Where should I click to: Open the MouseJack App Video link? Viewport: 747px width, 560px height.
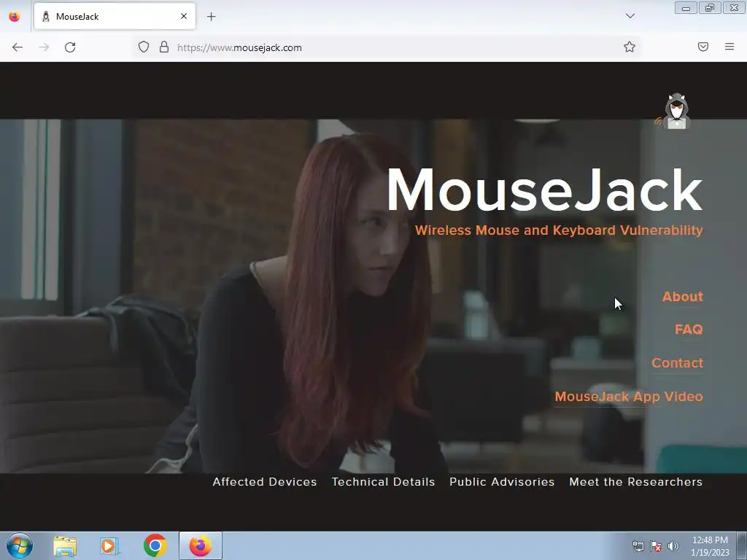[628, 397]
